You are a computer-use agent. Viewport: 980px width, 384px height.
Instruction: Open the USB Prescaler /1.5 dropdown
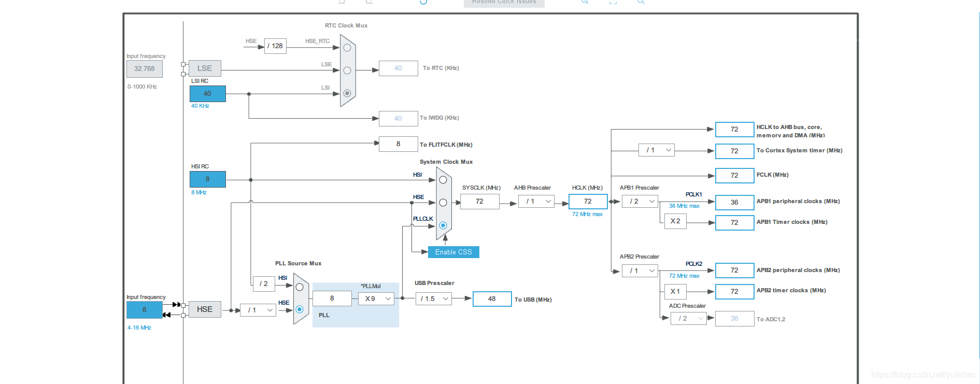[x=434, y=298]
